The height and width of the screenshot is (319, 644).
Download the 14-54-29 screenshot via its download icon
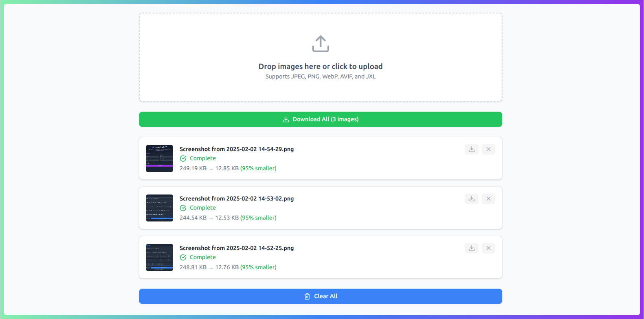(x=472, y=149)
